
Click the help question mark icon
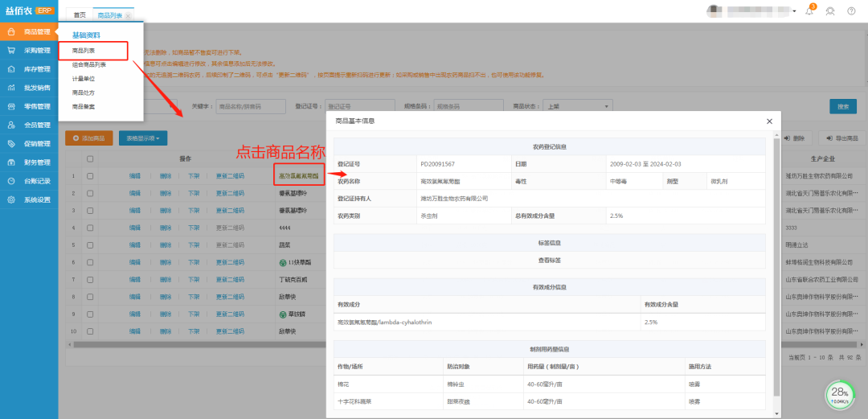point(851,11)
